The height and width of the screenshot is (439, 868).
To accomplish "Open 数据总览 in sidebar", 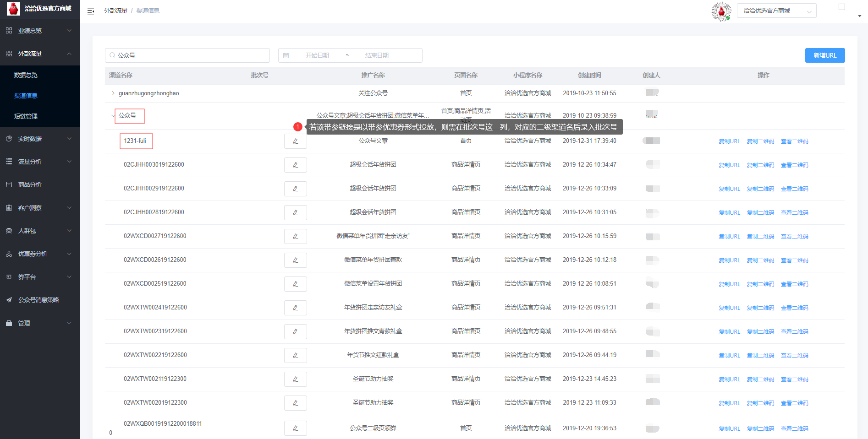I will [x=26, y=75].
